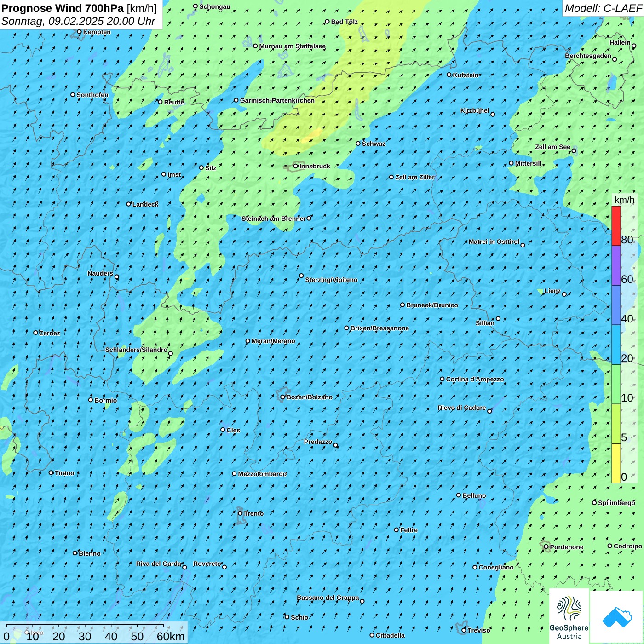The width and height of the screenshot is (644, 644).
Task: Click the 'Spilimbergo' label
Action: point(616,503)
